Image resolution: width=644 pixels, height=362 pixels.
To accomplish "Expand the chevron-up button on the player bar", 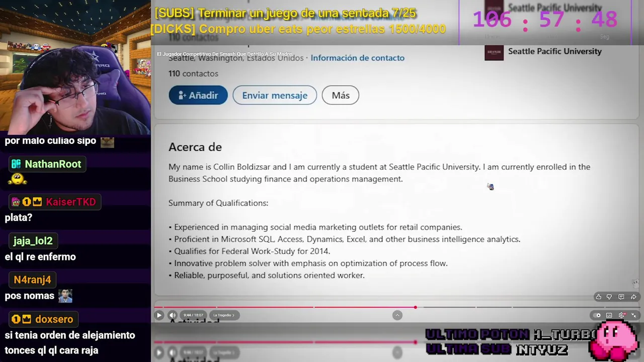I will pos(397,315).
